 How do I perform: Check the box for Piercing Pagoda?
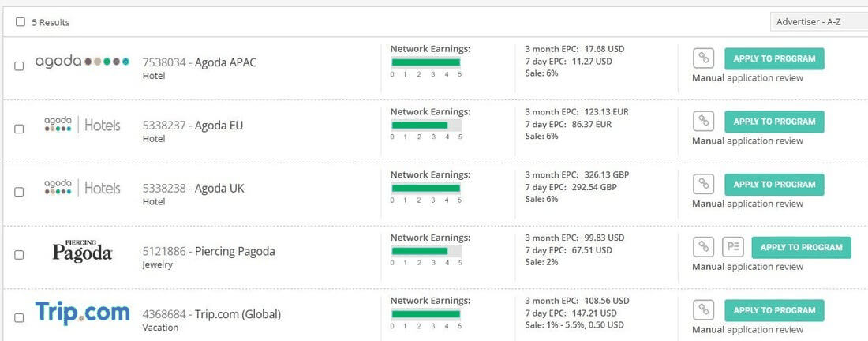coord(19,255)
